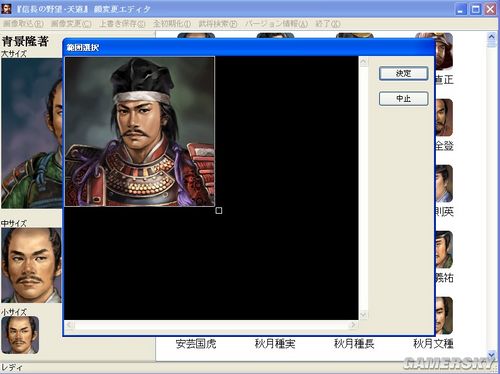Choose 終了(X) in the menu bar
The height and width of the screenshot is (374, 500).
click(328, 24)
